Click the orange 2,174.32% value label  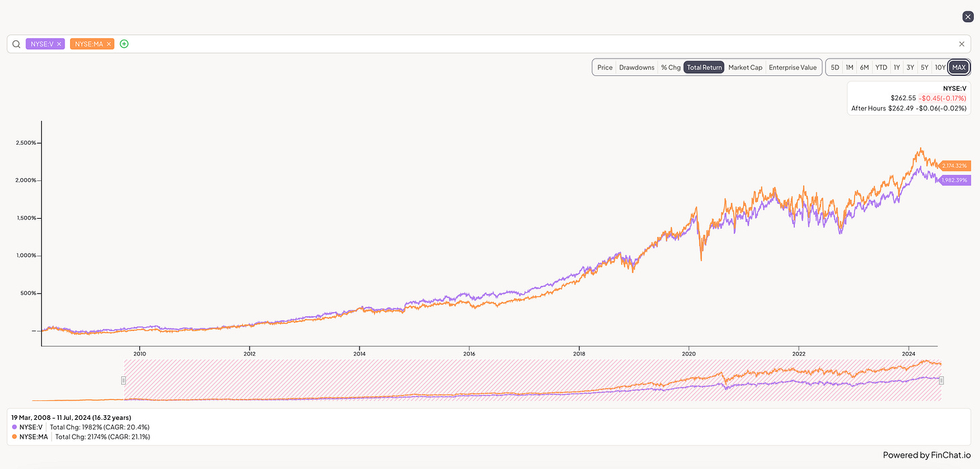(x=953, y=166)
